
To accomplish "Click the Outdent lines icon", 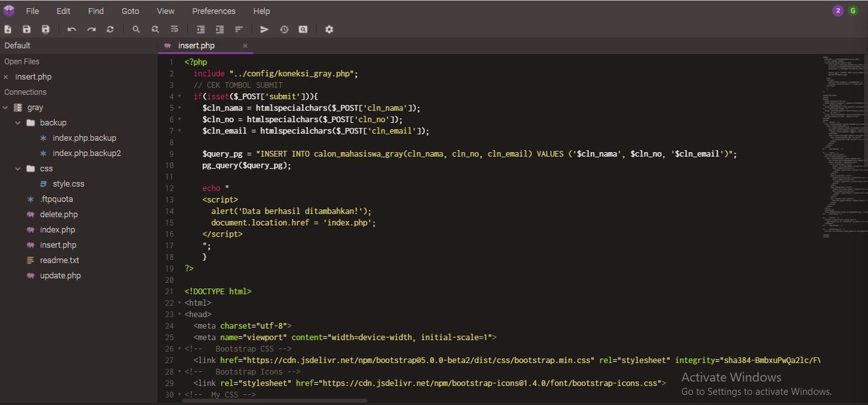I will (x=201, y=29).
